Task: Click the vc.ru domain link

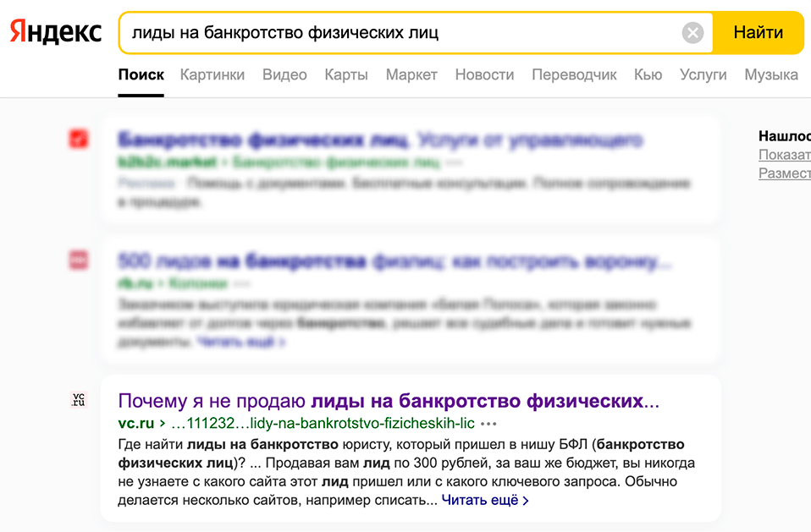Action: pyautogui.click(x=136, y=424)
